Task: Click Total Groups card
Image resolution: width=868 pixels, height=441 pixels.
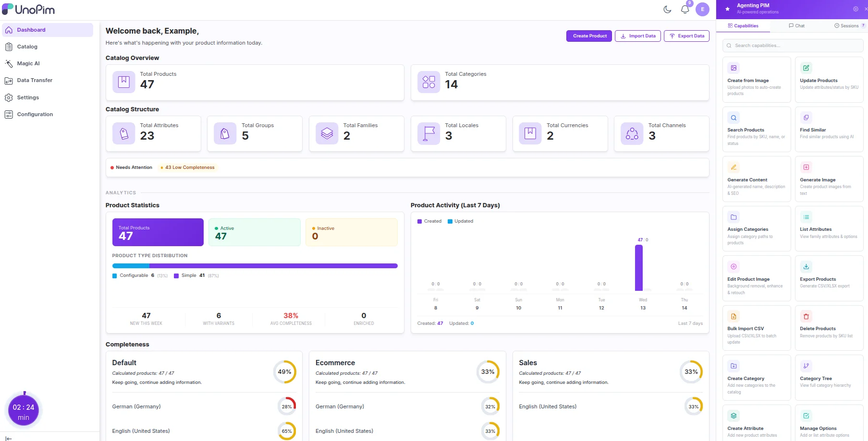Action: pos(255,134)
